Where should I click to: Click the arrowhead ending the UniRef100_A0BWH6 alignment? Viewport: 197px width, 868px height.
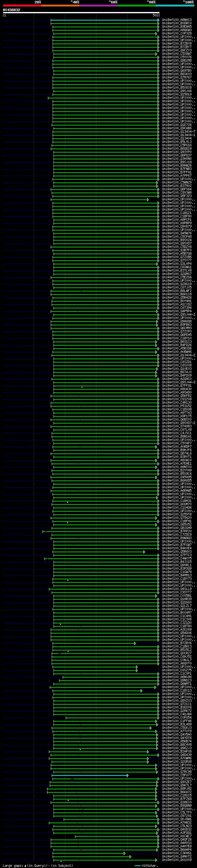[x=156, y=352]
